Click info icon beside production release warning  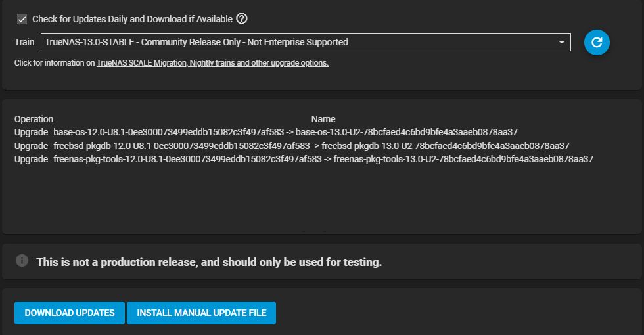tap(22, 260)
